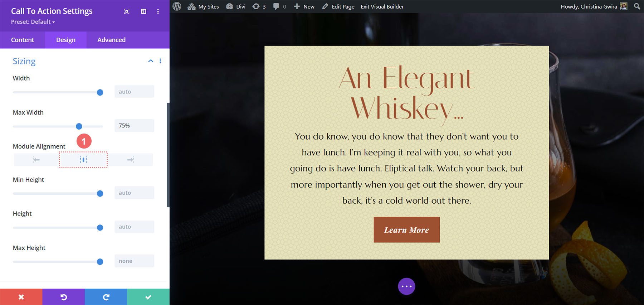Switch to the Advanced tab
Image resolution: width=644 pixels, height=305 pixels.
point(111,40)
